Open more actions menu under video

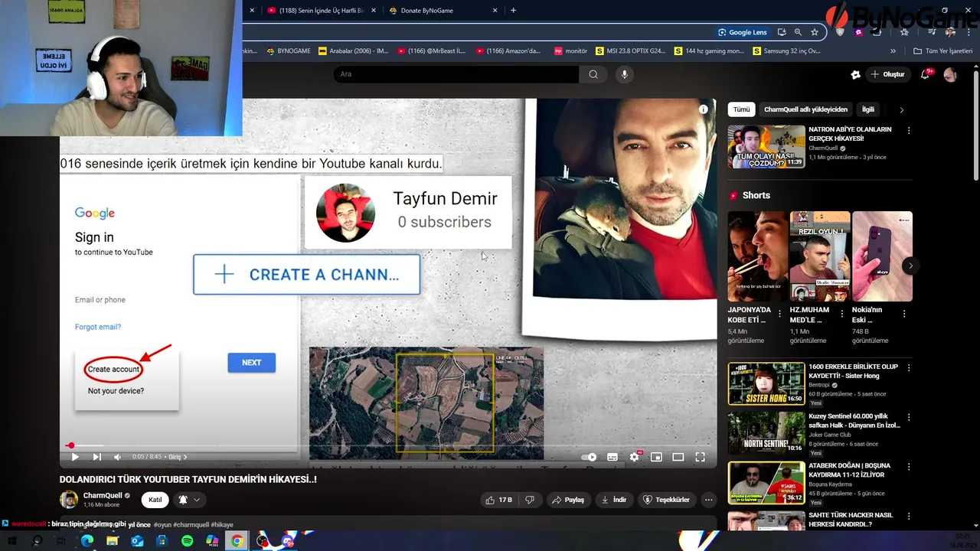point(708,500)
